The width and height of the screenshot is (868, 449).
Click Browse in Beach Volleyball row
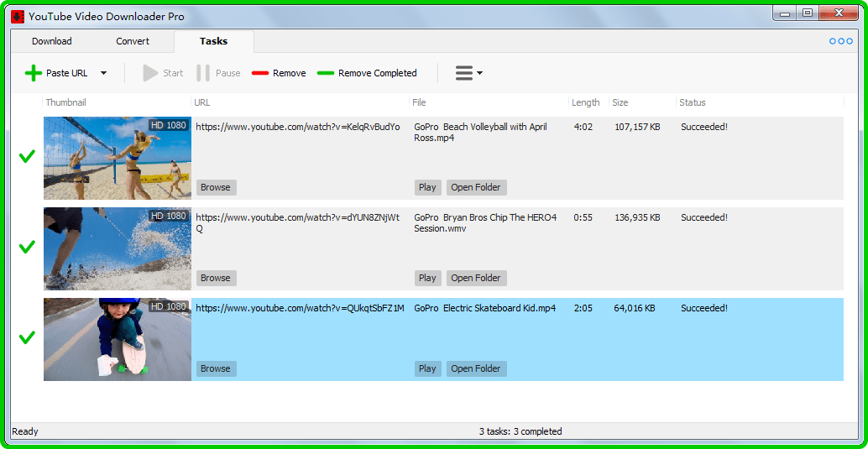[x=216, y=187]
